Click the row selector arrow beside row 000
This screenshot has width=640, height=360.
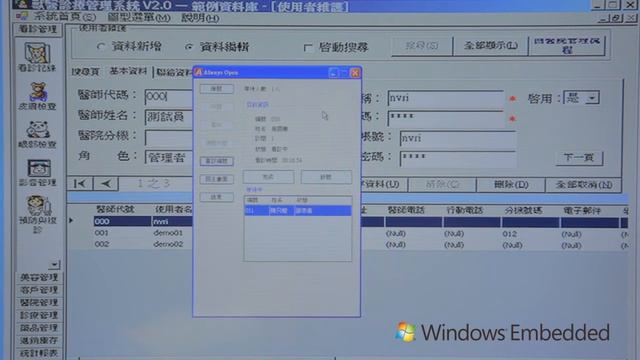pyautogui.click(x=71, y=221)
